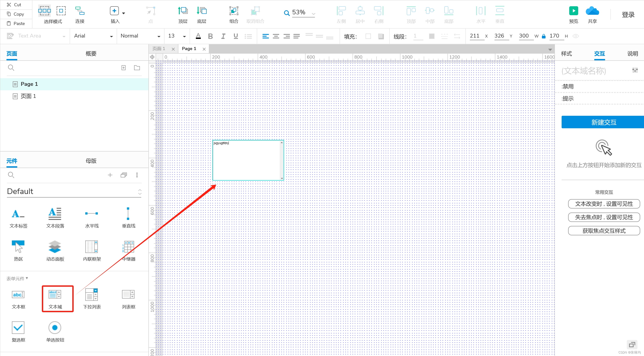Viewport: 644px width, 356px height.
Task: Select the 连接 connector tool
Action: tap(80, 11)
